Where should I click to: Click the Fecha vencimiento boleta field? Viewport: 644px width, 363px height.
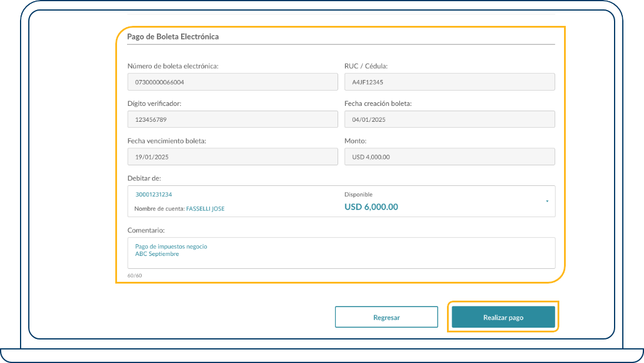(232, 156)
